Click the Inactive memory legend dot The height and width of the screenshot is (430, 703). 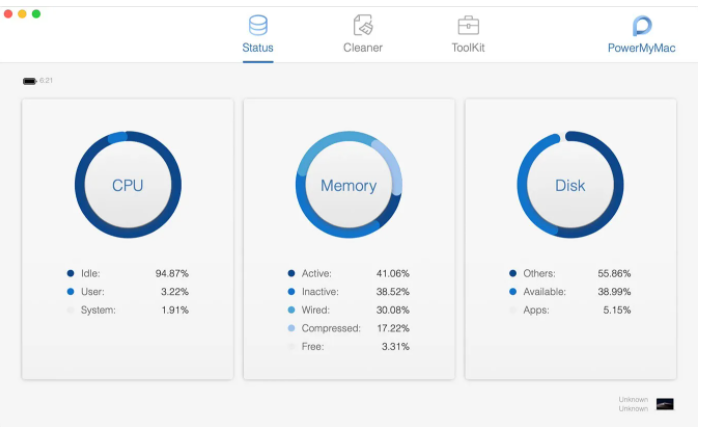pos(291,291)
